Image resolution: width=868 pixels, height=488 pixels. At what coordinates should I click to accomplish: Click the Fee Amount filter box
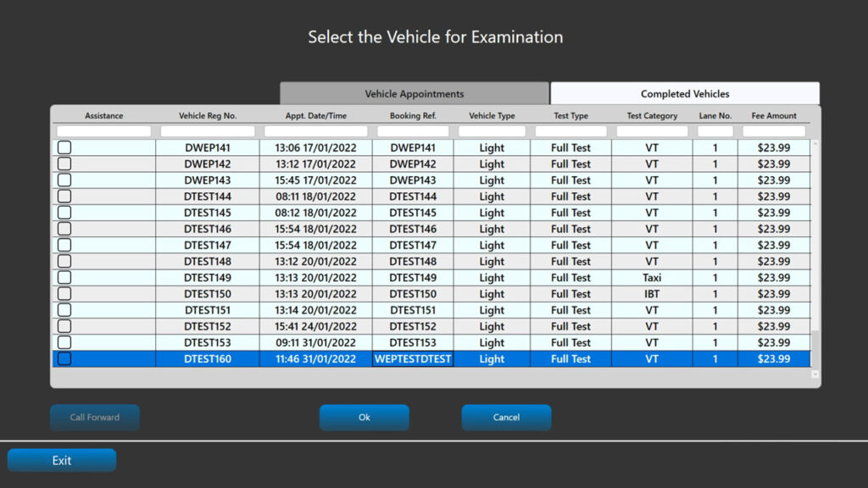tap(773, 130)
